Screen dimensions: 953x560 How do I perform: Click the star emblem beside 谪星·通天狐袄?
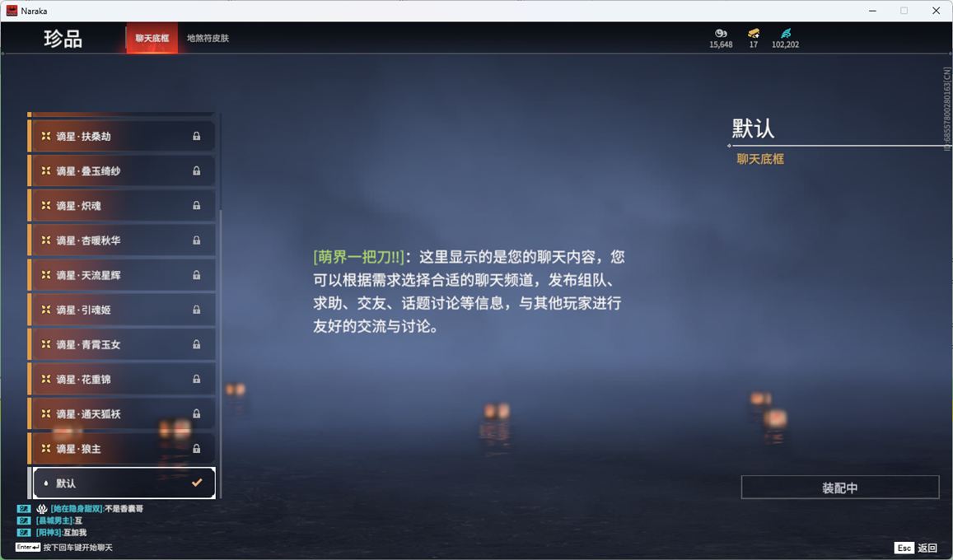coord(45,413)
